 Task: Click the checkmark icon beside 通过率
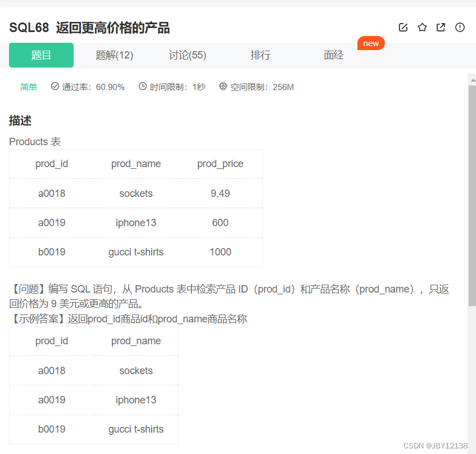pos(55,86)
